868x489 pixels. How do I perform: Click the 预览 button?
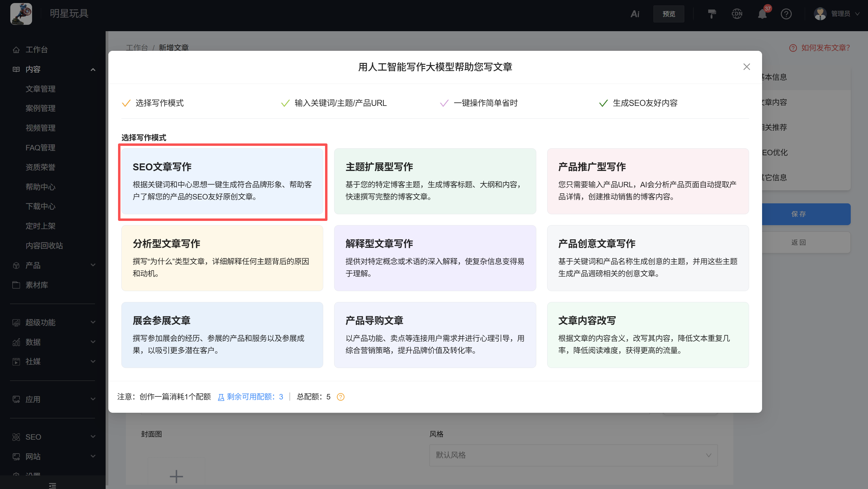coord(669,14)
